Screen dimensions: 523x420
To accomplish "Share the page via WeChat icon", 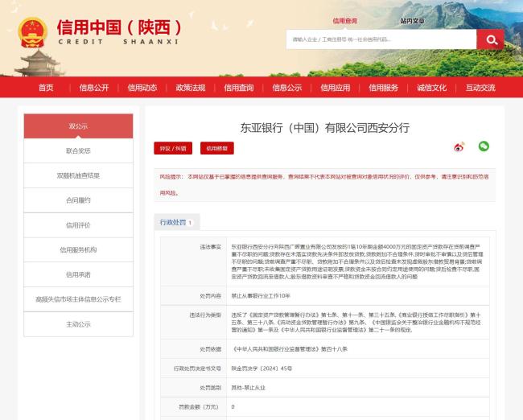I will pyautogui.click(x=484, y=146).
